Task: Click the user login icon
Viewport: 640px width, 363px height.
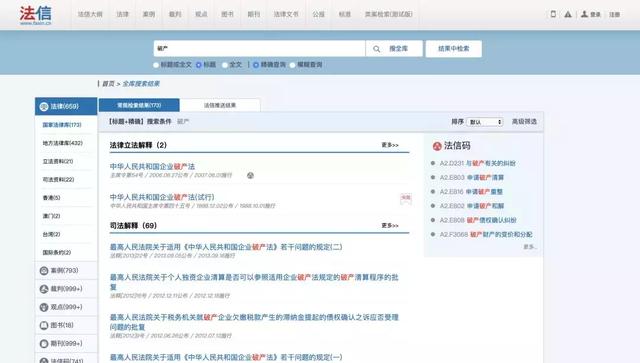Action: point(584,14)
